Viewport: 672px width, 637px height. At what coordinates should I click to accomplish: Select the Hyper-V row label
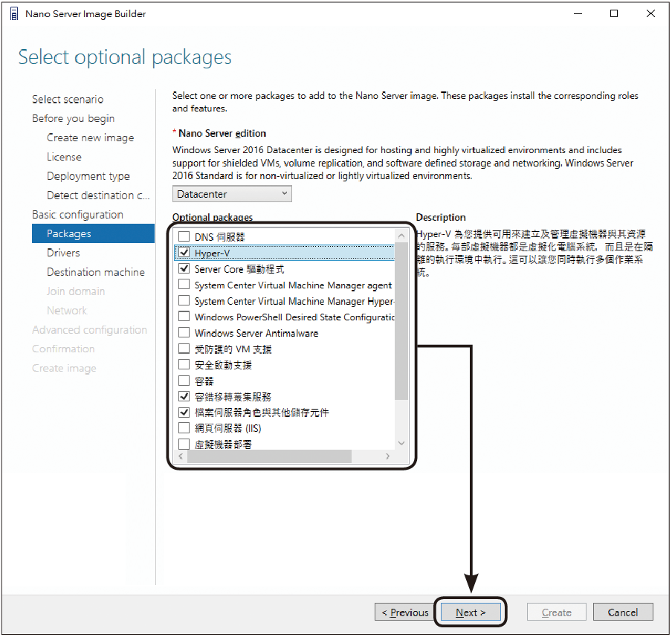[212, 253]
